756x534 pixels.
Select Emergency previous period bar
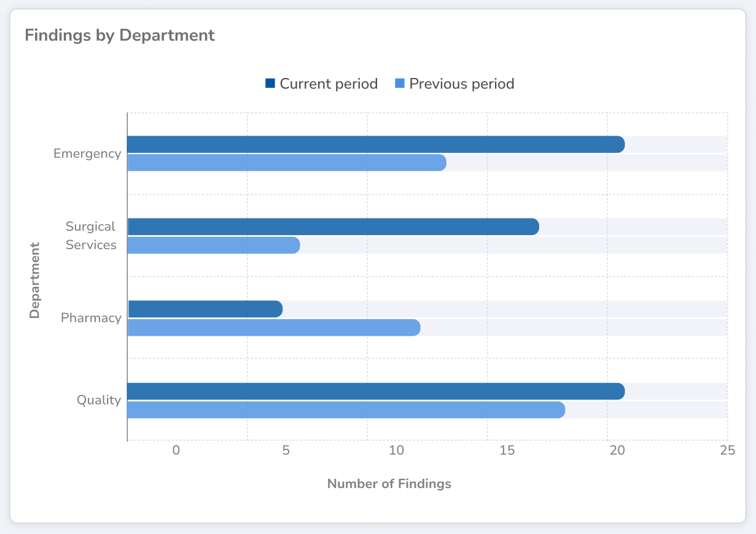pyautogui.click(x=287, y=163)
